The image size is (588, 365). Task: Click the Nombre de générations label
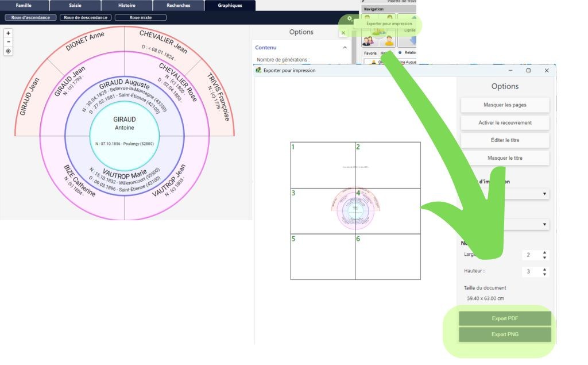click(x=283, y=60)
